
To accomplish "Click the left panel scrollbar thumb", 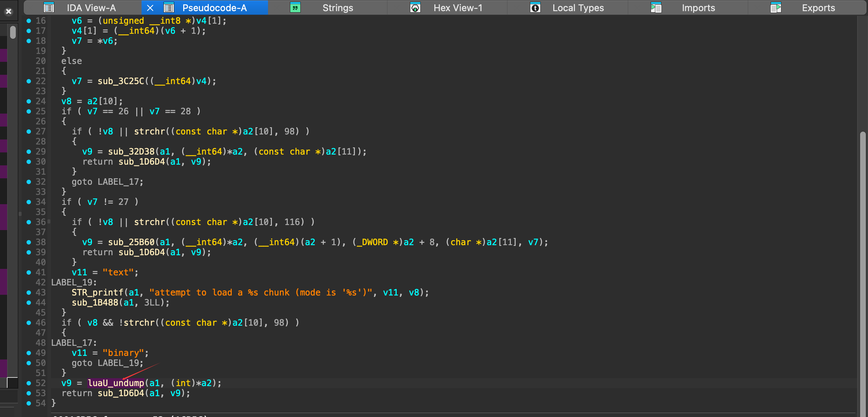I will point(13,32).
